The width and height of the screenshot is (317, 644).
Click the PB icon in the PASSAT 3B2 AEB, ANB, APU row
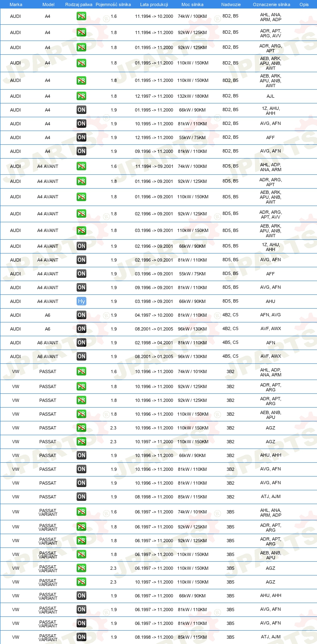coord(81,414)
